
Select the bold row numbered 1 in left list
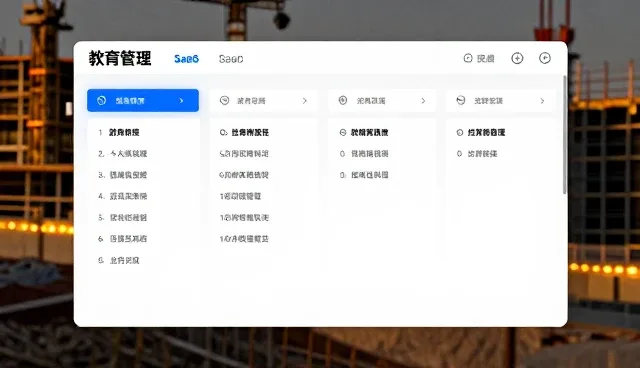(119, 132)
